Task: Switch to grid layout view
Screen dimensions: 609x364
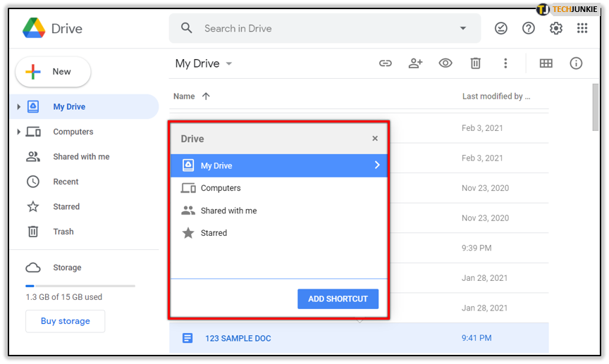Action: pos(546,63)
